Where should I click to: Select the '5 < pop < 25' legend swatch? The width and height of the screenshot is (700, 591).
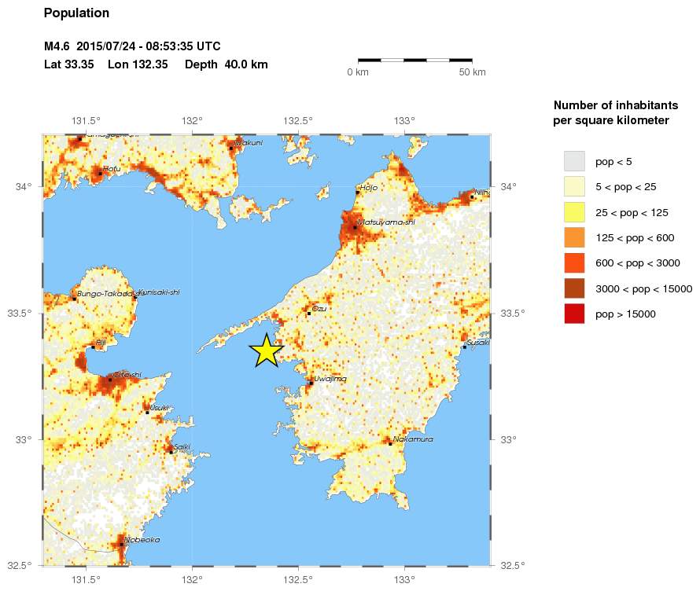(x=574, y=187)
